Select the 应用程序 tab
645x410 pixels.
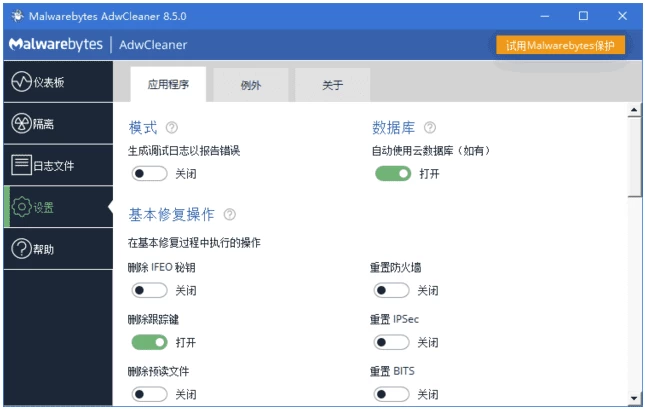[168, 85]
